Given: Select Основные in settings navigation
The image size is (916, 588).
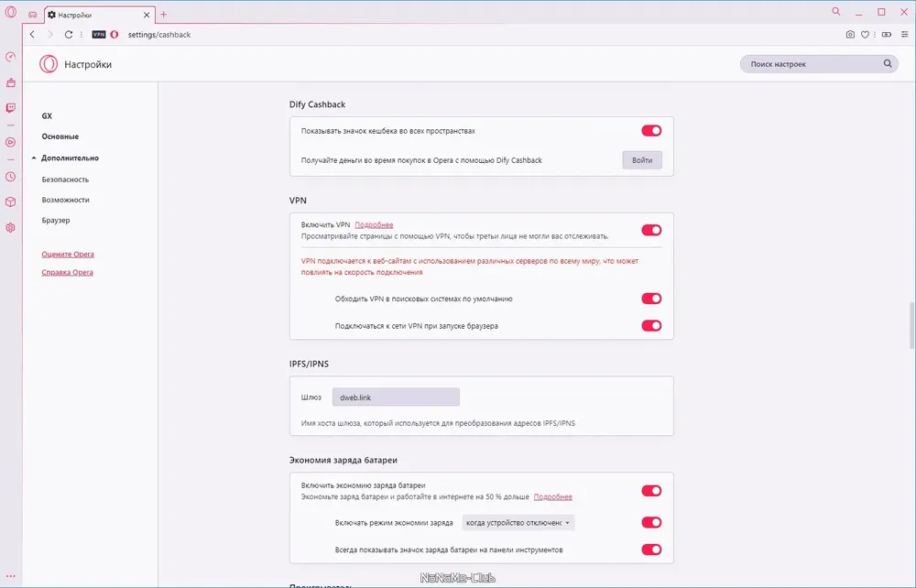Looking at the screenshot, I should click(60, 136).
